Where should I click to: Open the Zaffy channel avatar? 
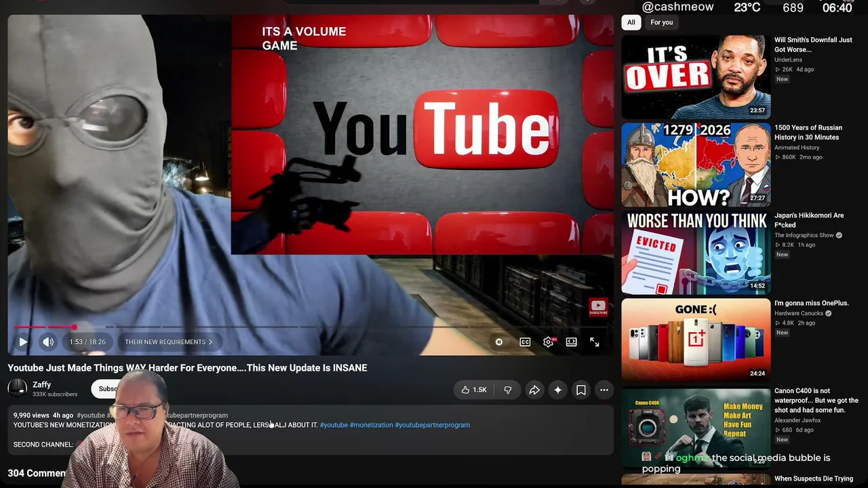(17, 388)
